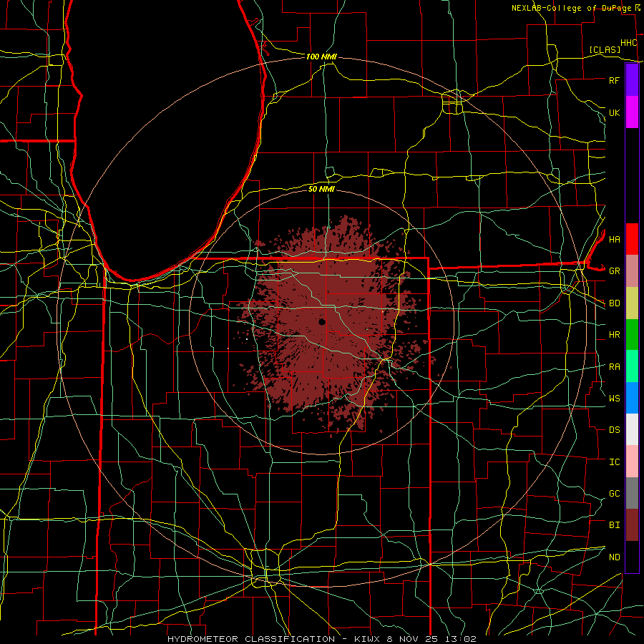Click the [CLAS] legend header

click(605, 49)
